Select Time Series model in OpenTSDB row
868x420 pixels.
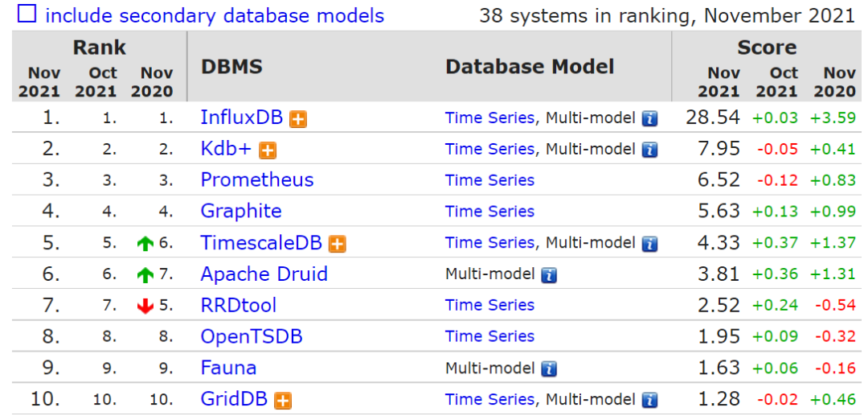[x=489, y=337]
